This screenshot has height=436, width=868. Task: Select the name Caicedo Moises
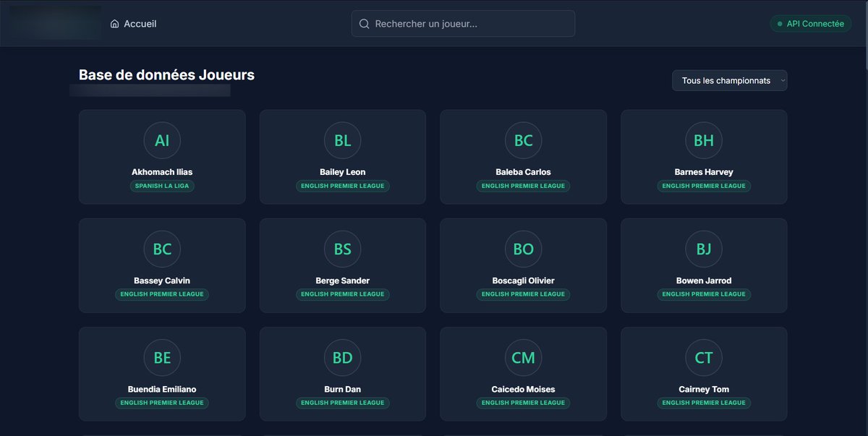(x=523, y=389)
